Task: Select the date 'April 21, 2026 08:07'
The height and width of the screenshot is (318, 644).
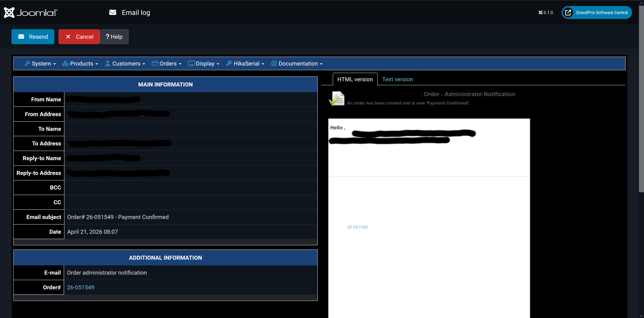Action: pyautogui.click(x=93, y=232)
